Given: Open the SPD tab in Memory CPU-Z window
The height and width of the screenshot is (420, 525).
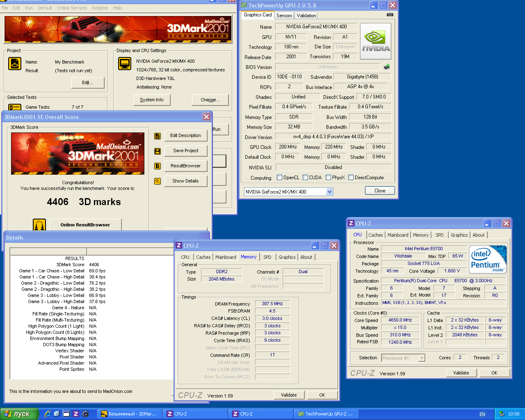Looking at the screenshot, I should coord(267,257).
